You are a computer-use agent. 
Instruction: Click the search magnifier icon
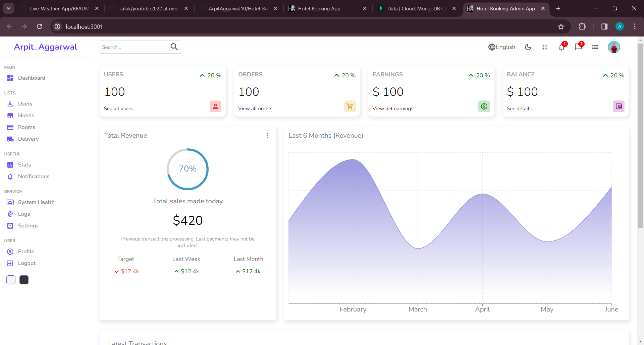coord(174,47)
